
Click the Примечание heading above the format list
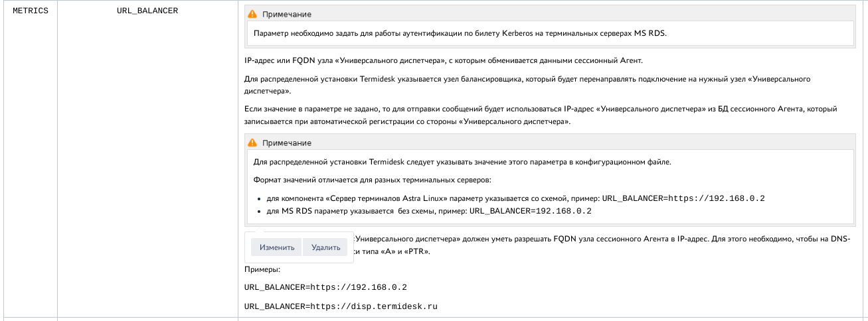click(x=286, y=143)
